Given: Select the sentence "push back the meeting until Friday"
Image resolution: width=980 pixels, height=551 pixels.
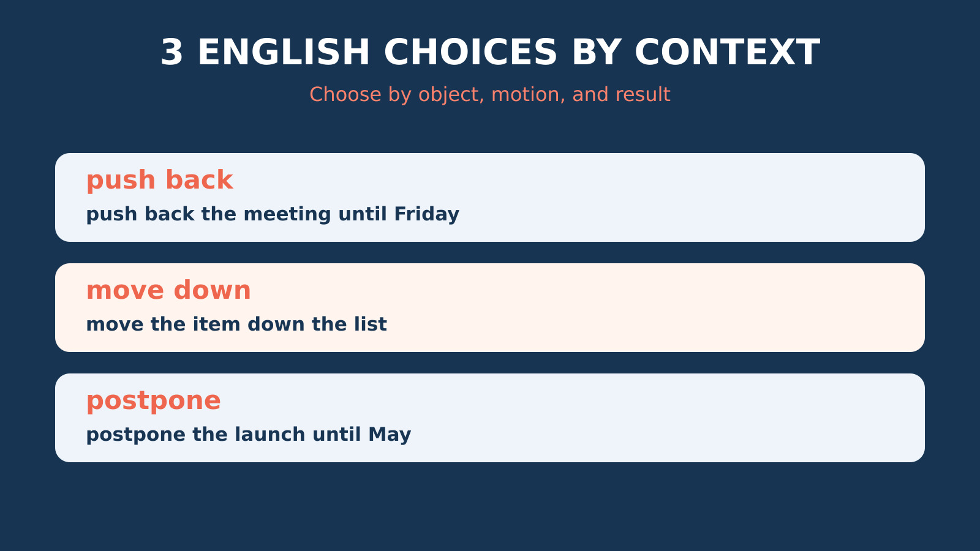Looking at the screenshot, I should point(273,214).
